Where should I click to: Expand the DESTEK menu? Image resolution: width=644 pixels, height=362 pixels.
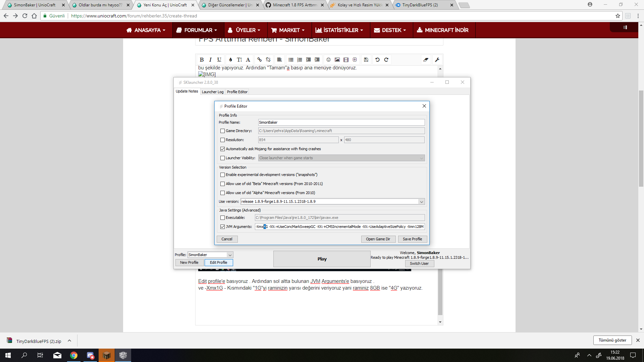[390, 30]
